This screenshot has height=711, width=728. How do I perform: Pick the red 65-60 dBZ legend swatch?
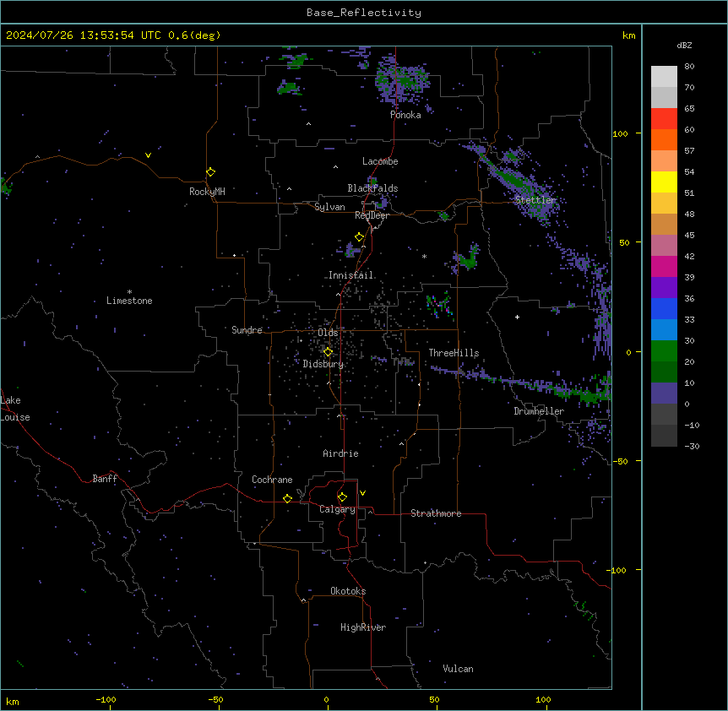664,119
